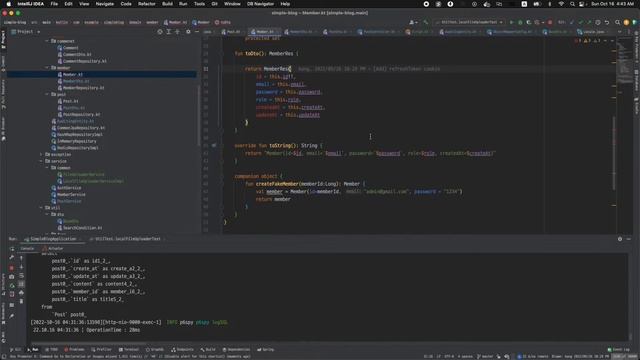Click the Locate/Select Opened File target icon
Viewport: 640px width, 360px height.
[x=160, y=31]
